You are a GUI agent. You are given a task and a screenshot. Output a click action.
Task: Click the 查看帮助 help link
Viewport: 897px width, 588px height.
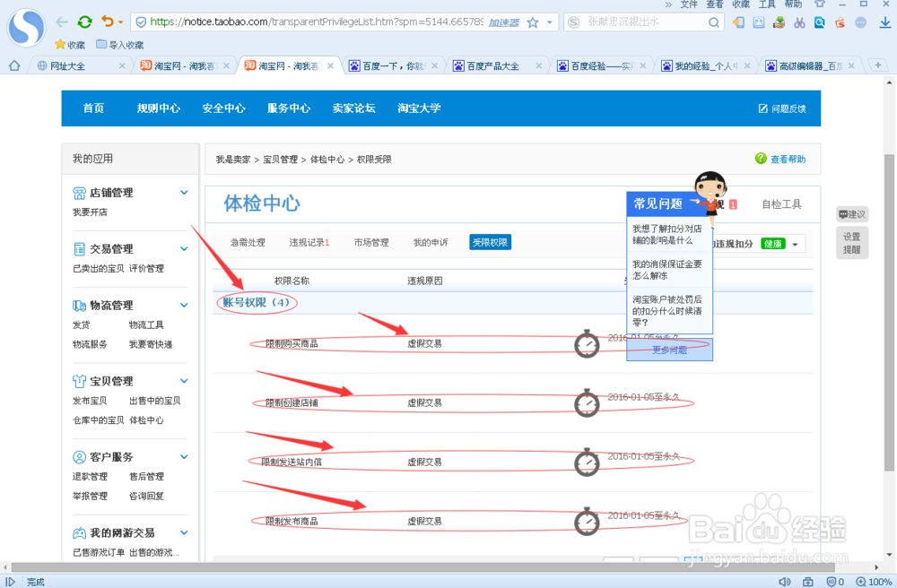point(781,159)
